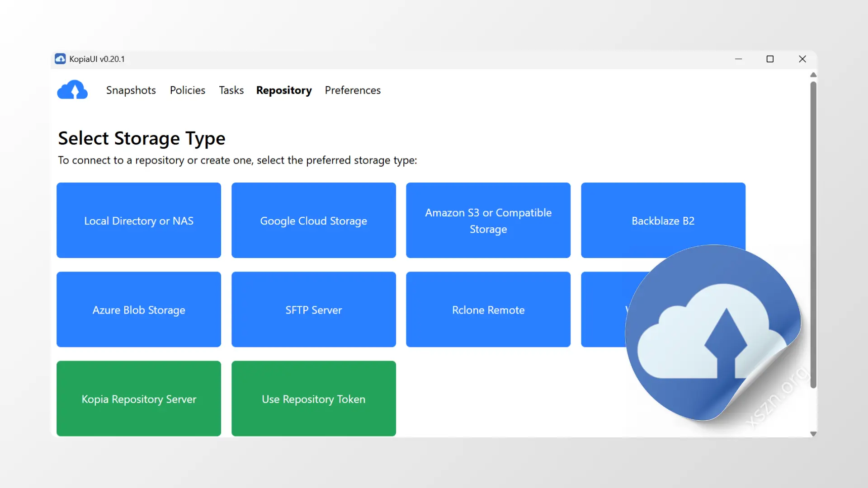The image size is (868, 488).
Task: Switch to the Tasks tab
Action: pos(231,90)
